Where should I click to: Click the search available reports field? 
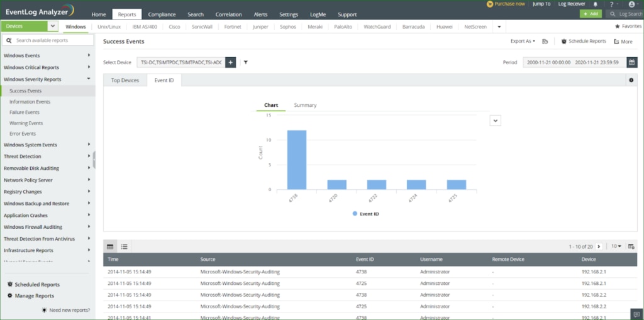point(48,40)
